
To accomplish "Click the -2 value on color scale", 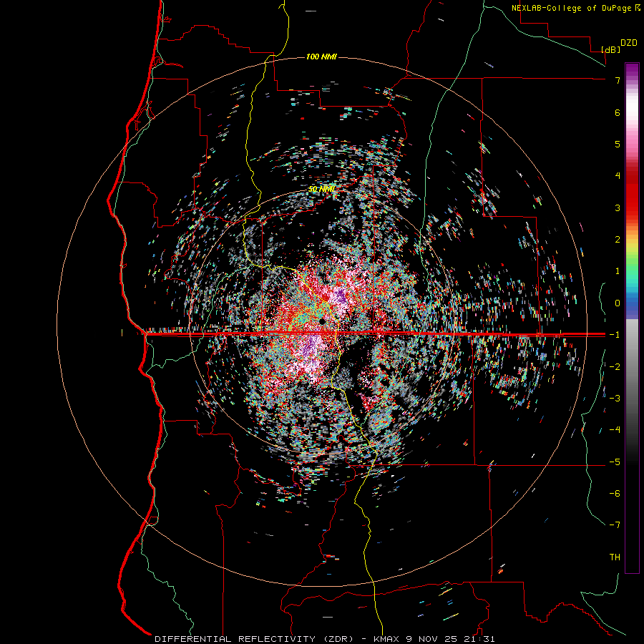I will tap(615, 366).
